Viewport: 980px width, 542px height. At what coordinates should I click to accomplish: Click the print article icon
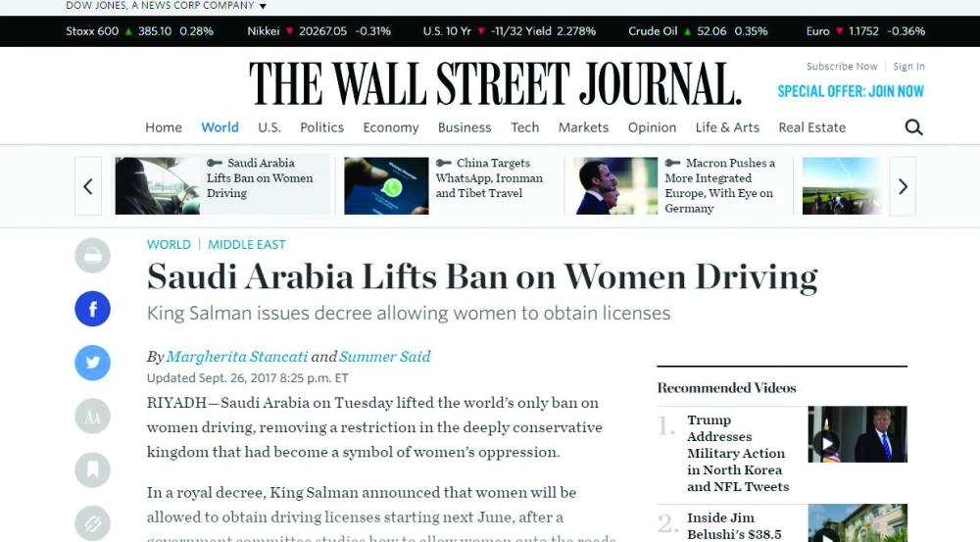click(92, 255)
